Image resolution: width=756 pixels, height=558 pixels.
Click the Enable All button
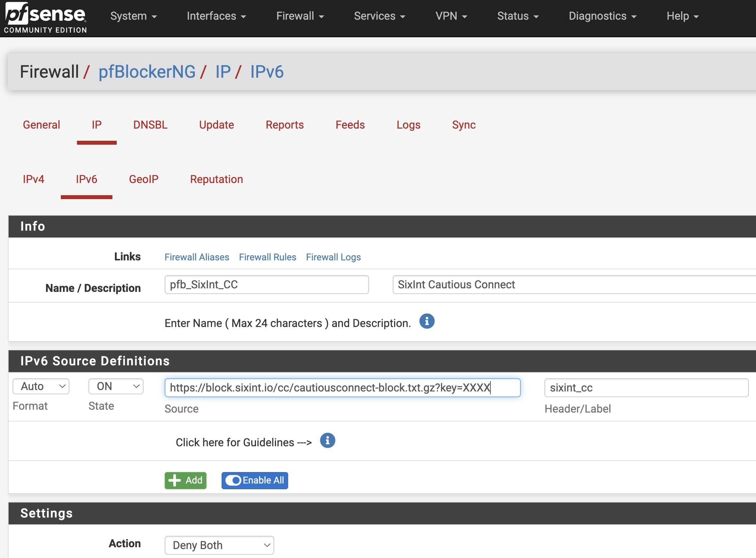(255, 480)
